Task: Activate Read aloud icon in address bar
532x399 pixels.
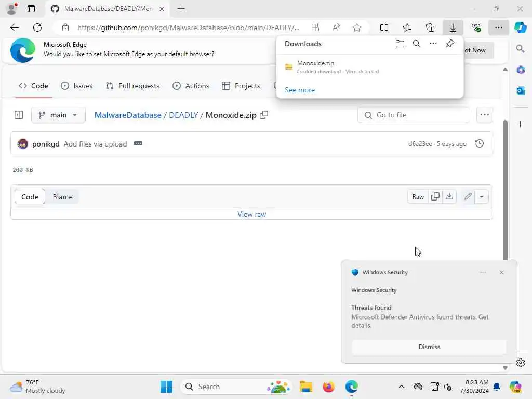Action: (x=336, y=28)
